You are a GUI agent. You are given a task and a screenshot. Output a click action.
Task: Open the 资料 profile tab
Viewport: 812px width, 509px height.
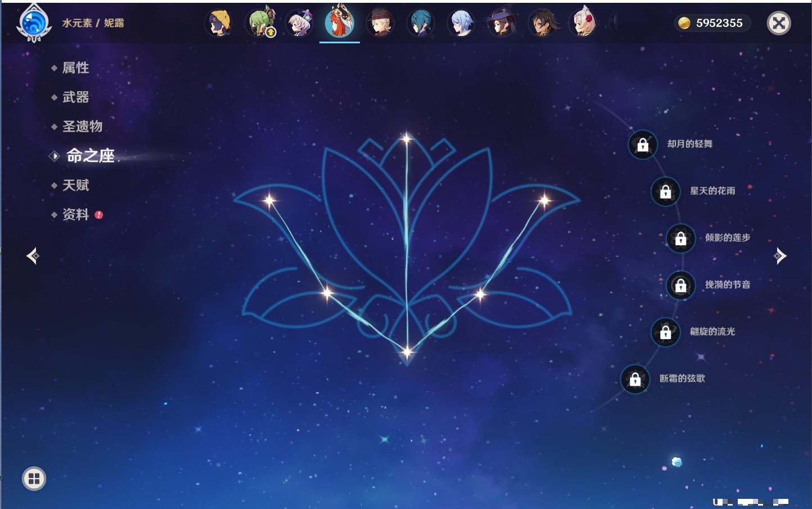coord(75,214)
